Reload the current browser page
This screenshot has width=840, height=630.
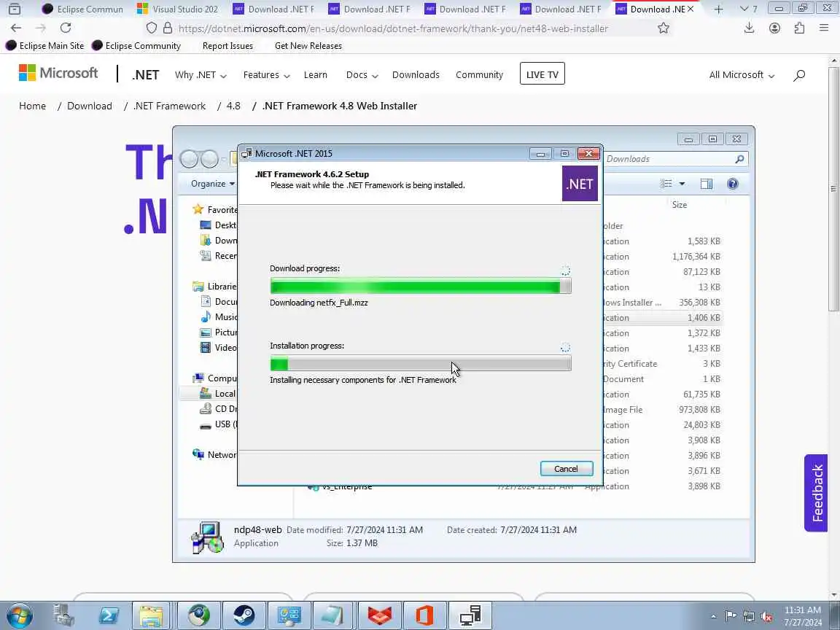tap(66, 28)
